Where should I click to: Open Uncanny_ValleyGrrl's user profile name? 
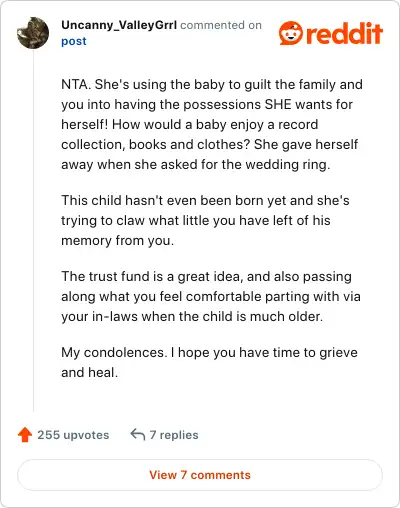click(119, 25)
